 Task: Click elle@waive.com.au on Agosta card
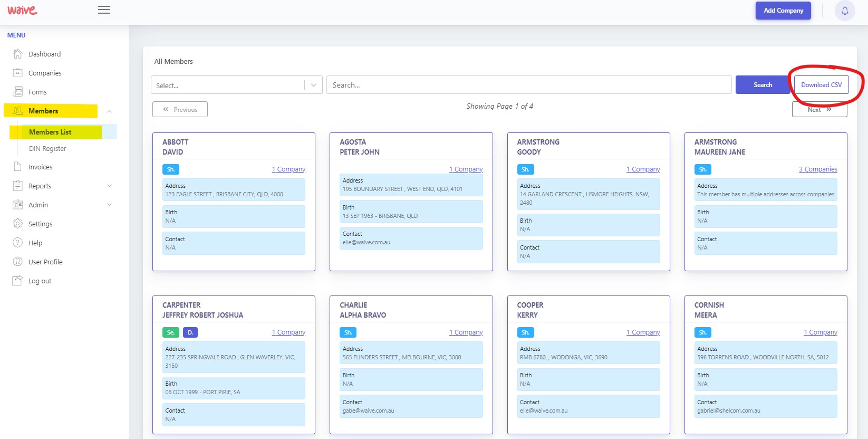367,242
